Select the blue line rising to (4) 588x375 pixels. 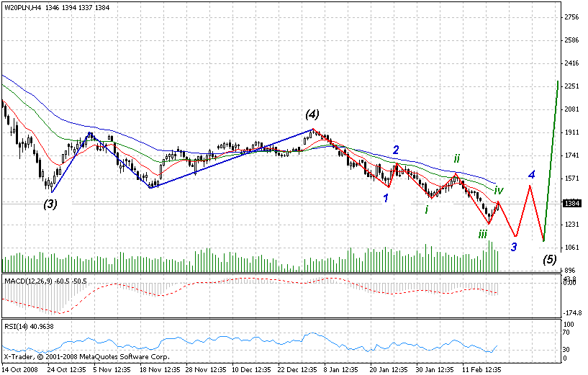coord(231,158)
